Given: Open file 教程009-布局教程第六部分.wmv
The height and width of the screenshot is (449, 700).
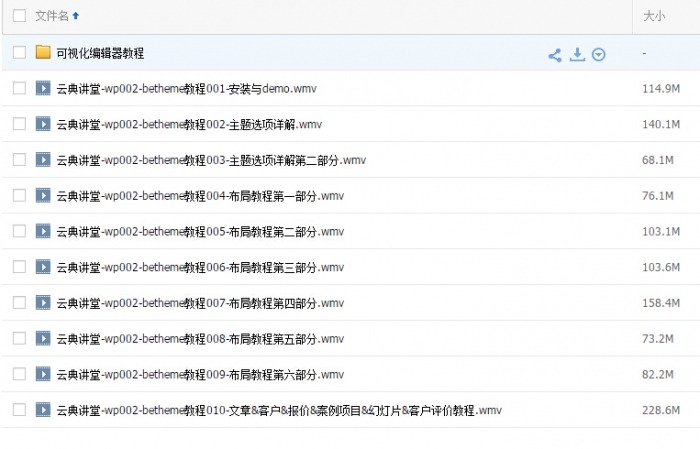Looking at the screenshot, I should tap(200, 374).
